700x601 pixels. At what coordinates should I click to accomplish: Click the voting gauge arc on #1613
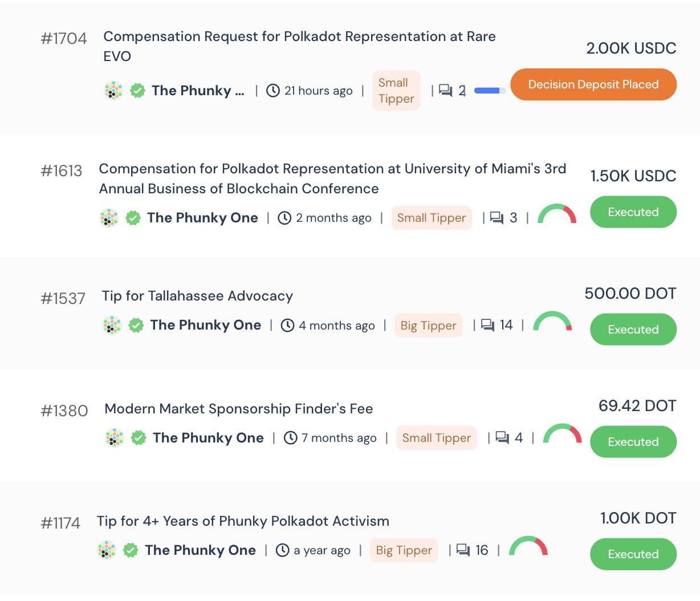[x=557, y=214]
